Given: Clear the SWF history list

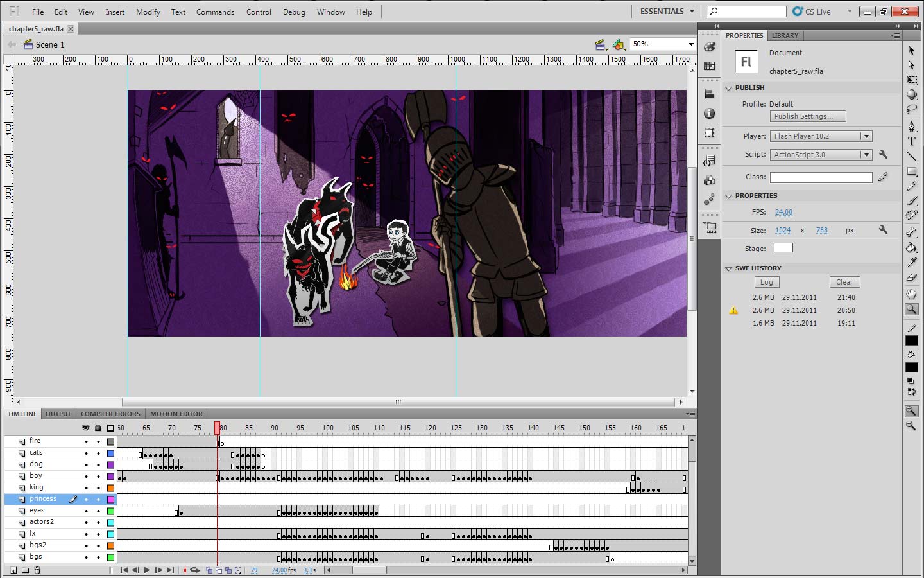Looking at the screenshot, I should coord(844,282).
